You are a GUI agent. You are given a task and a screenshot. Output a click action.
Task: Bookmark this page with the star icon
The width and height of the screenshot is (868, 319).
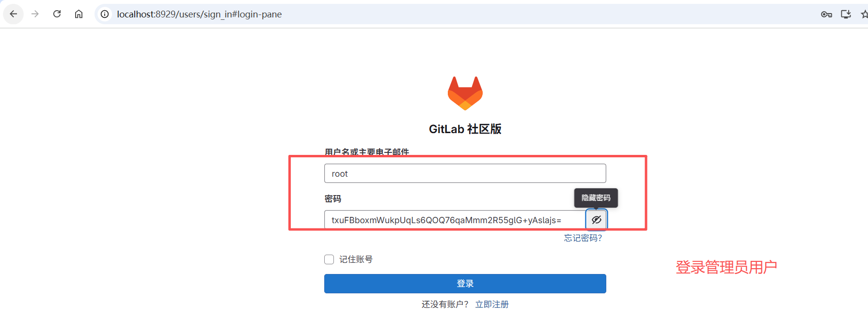click(x=864, y=15)
